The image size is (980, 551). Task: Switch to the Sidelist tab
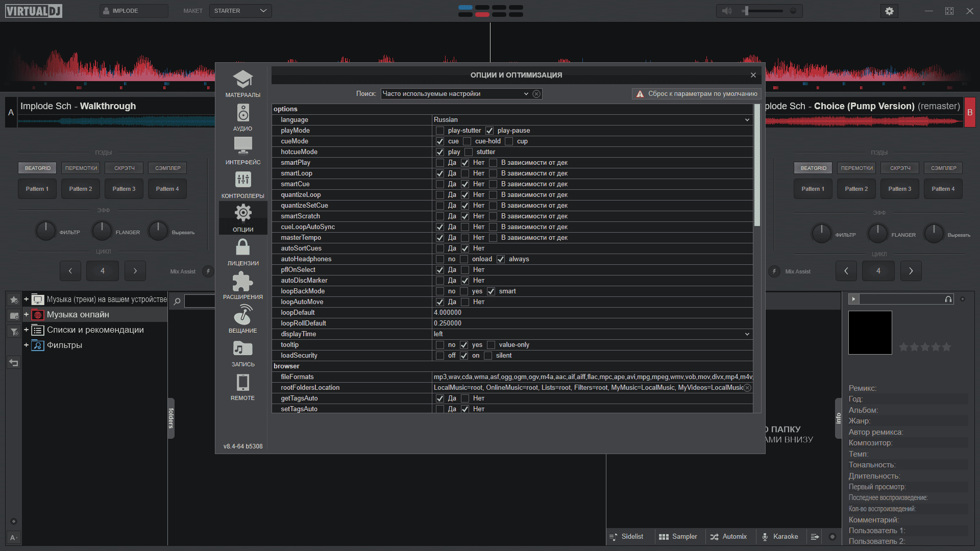pyautogui.click(x=627, y=537)
